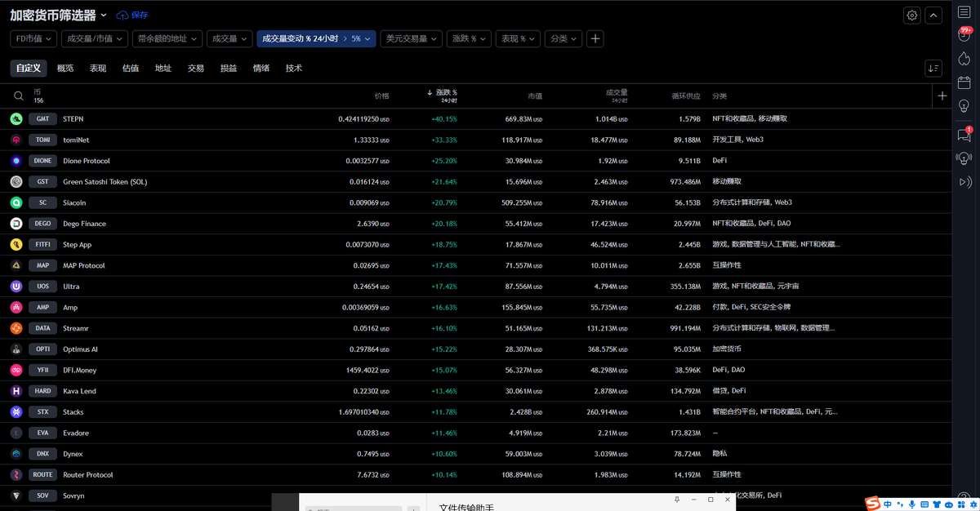Switch to the 估值 tab

point(131,69)
